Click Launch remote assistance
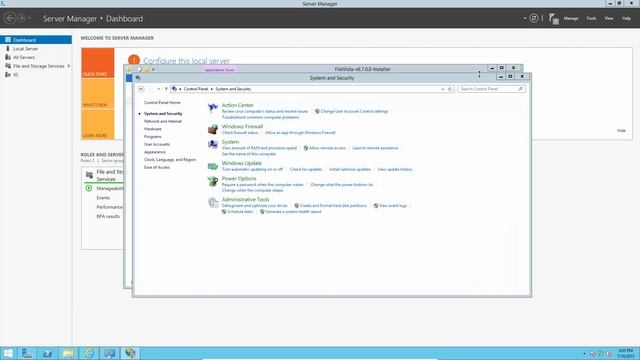Image resolution: width=640 pixels, height=360 pixels. 375,148
